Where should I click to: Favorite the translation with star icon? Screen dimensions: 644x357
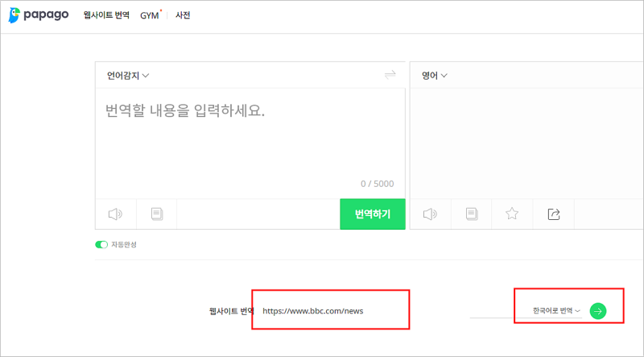click(x=512, y=214)
